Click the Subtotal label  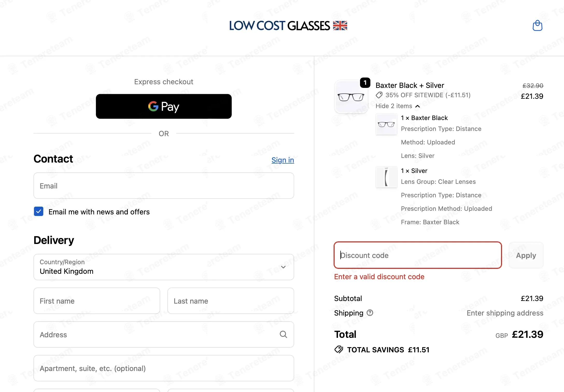348,298
